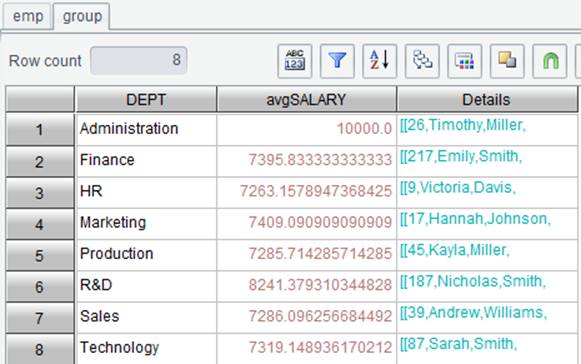Select row header 7
This screenshot has height=364, width=581.
pyautogui.click(x=40, y=318)
